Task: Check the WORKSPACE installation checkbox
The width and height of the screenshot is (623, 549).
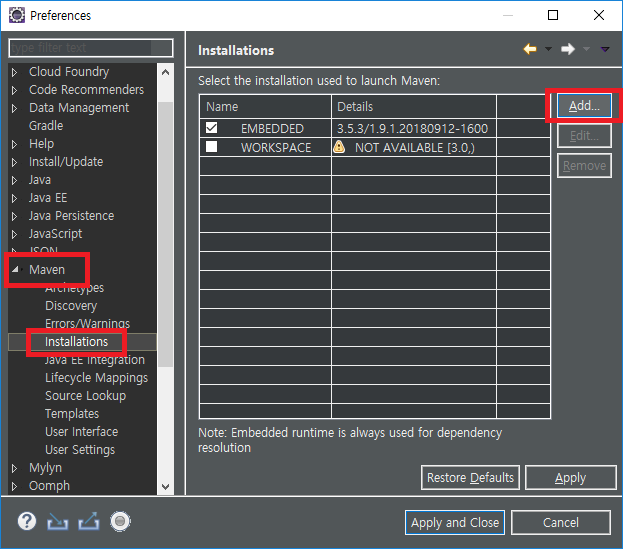Action: [211, 147]
